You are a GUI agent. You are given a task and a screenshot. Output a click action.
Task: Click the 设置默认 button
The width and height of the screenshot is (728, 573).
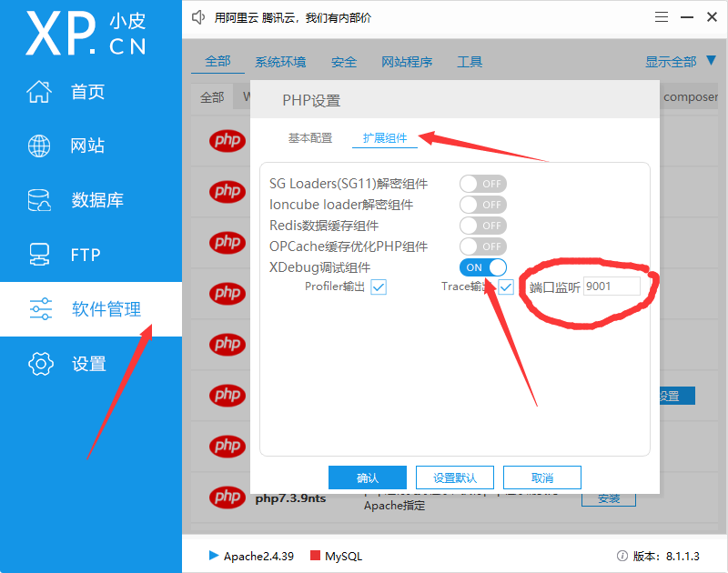point(454,477)
